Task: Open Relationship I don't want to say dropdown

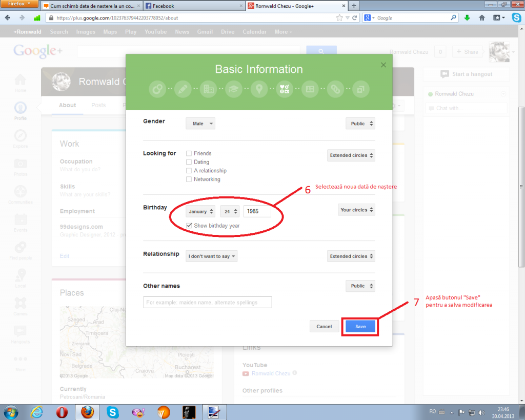Action: pyautogui.click(x=211, y=256)
